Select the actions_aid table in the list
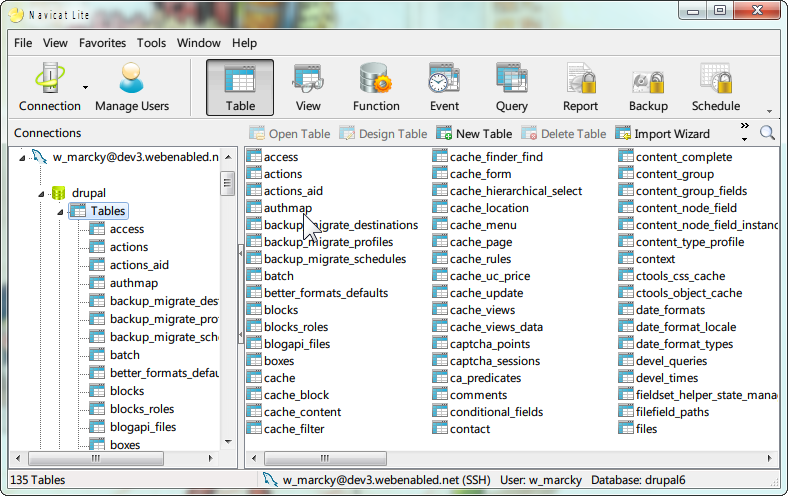The image size is (788, 496). 285,191
